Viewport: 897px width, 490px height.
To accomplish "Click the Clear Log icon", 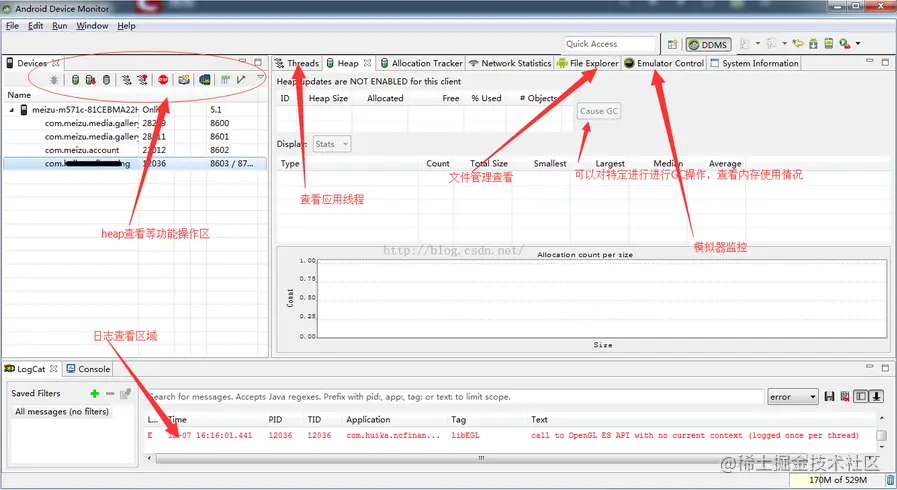I will (x=844, y=396).
